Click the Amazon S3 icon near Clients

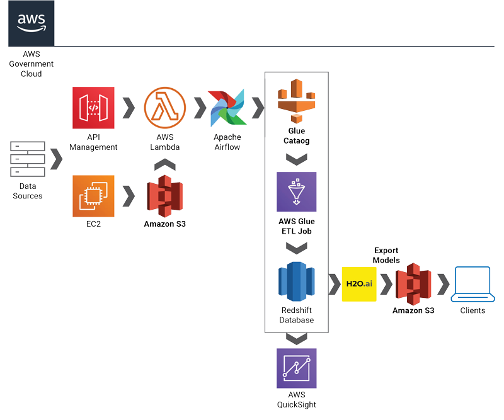coord(413,283)
